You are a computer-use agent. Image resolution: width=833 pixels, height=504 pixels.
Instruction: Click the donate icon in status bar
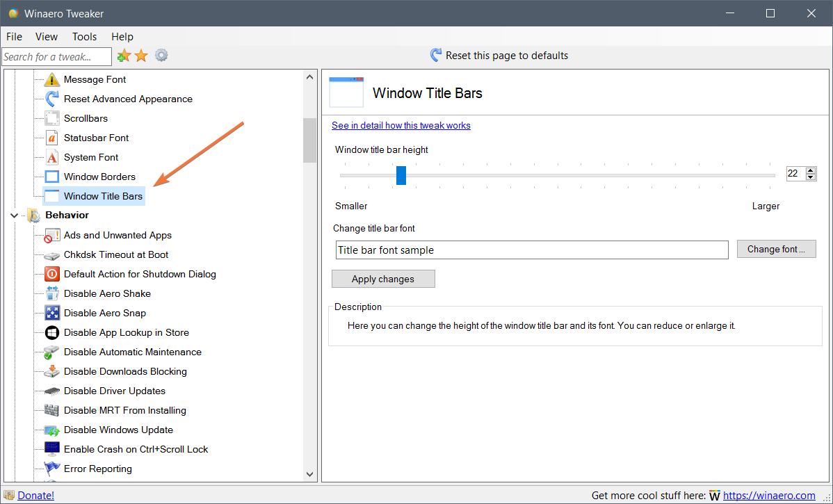pos(9,496)
